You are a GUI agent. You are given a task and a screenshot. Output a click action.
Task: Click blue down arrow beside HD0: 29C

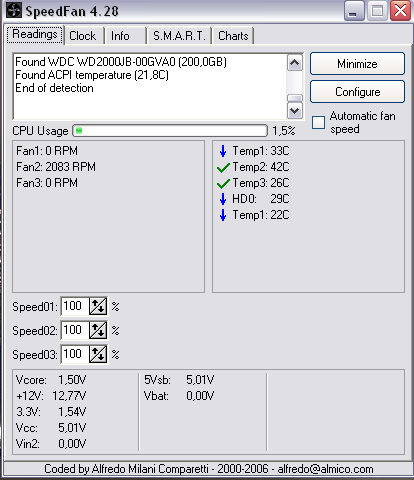pyautogui.click(x=223, y=199)
